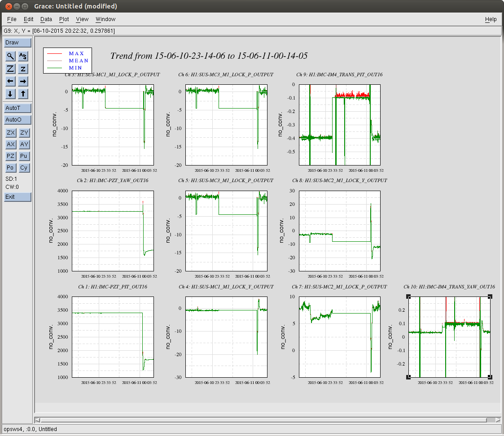Click the ZY zoom Y-axis button
The width and height of the screenshot is (504, 436).
click(24, 133)
